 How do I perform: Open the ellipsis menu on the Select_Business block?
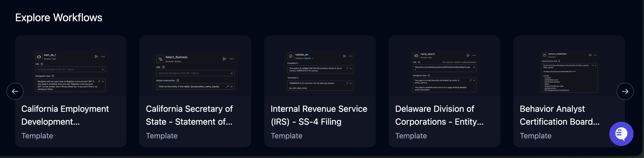click(x=232, y=59)
